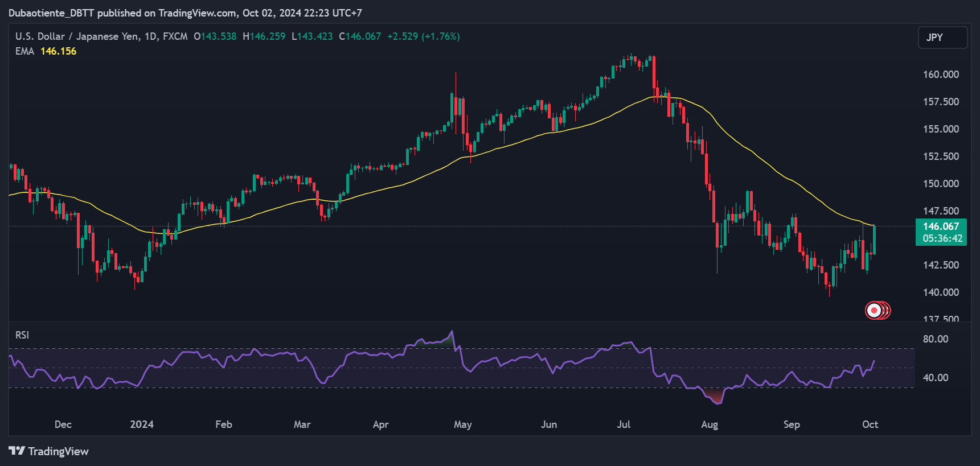This screenshot has width=980, height=466.
Task: Click the EMA indicator label
Action: (24, 51)
